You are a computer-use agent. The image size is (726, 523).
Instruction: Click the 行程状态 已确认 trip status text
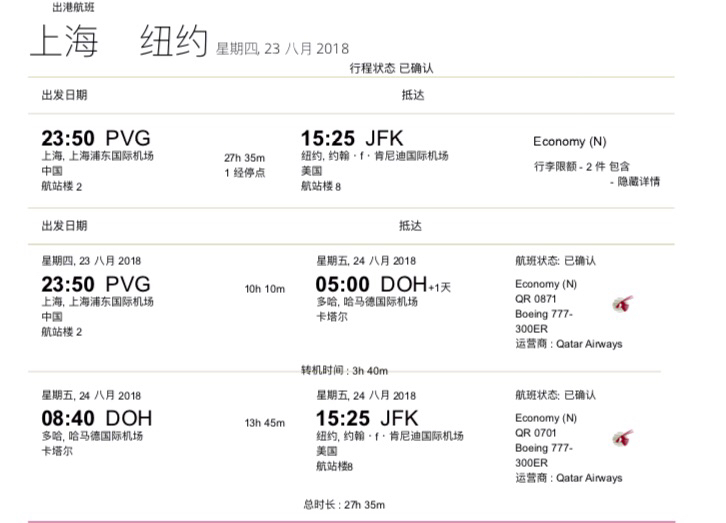[391, 68]
